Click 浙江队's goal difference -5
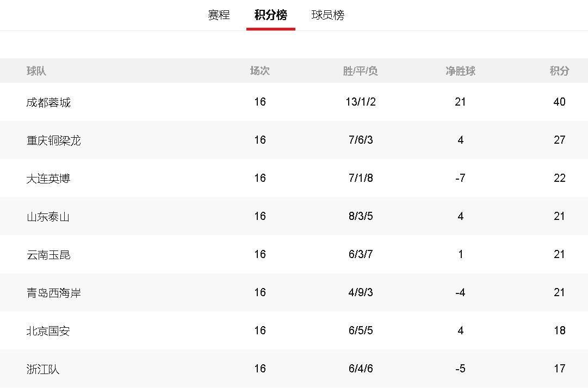The width and height of the screenshot is (588, 392). pyautogui.click(x=461, y=369)
